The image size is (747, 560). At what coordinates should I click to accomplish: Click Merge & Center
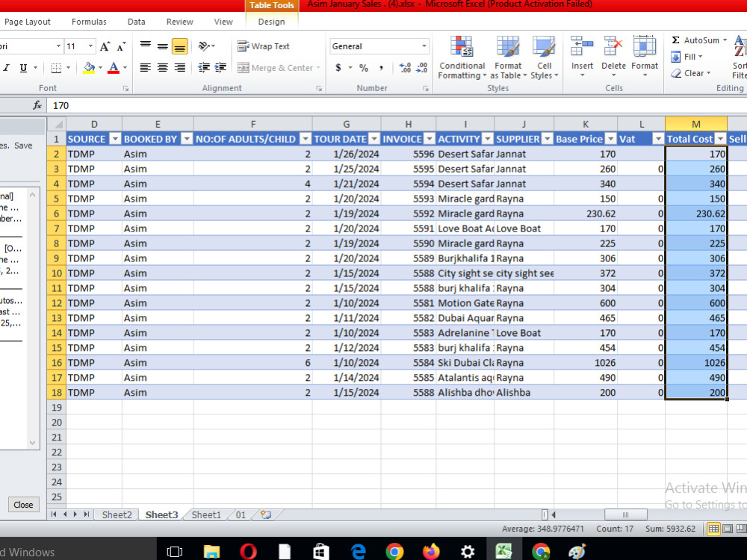[x=276, y=68]
